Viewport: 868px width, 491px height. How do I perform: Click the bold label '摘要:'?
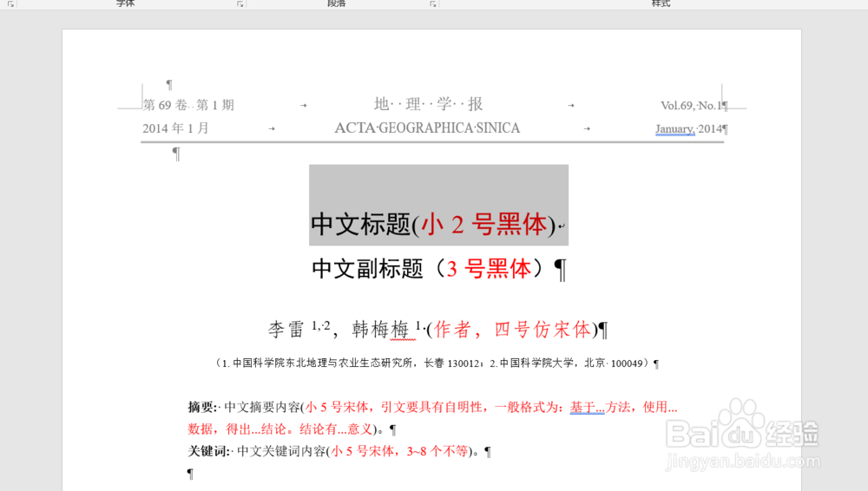coord(204,408)
